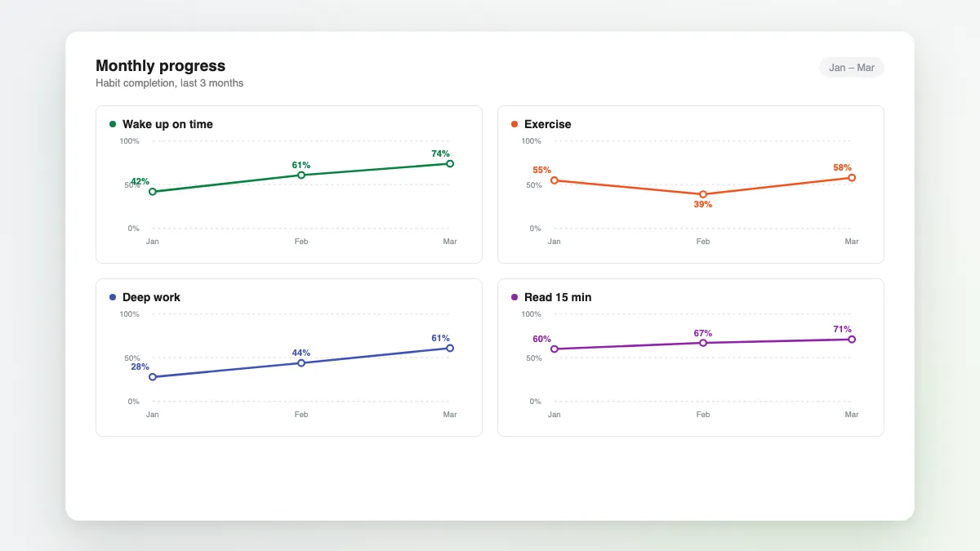This screenshot has height=551, width=980.
Task: Select the Exercise card title
Action: pos(547,124)
